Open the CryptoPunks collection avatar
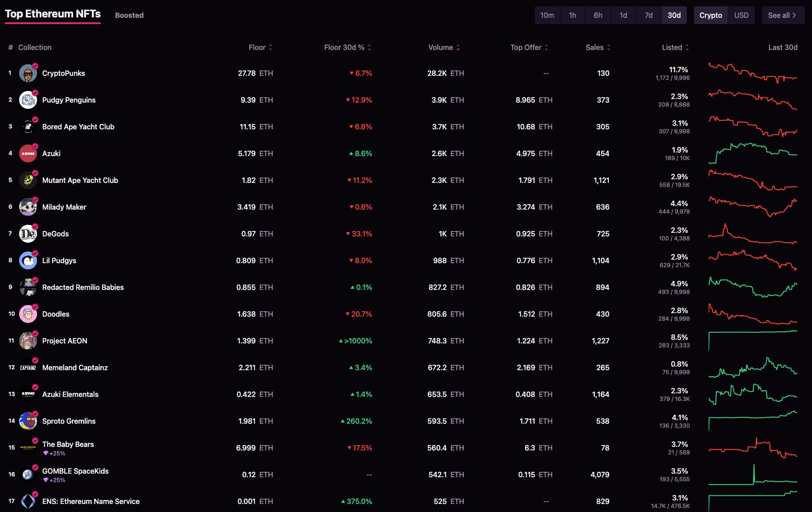Viewport: 812px width, 512px height. click(28, 73)
